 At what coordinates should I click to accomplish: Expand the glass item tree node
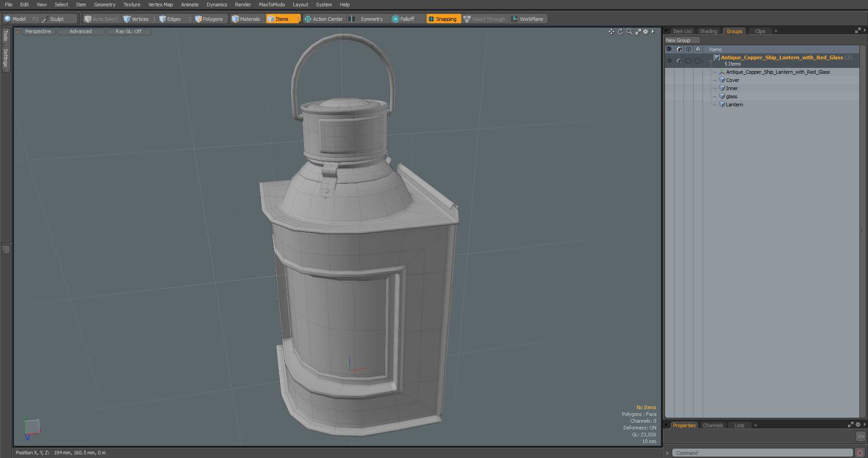pyautogui.click(x=715, y=96)
